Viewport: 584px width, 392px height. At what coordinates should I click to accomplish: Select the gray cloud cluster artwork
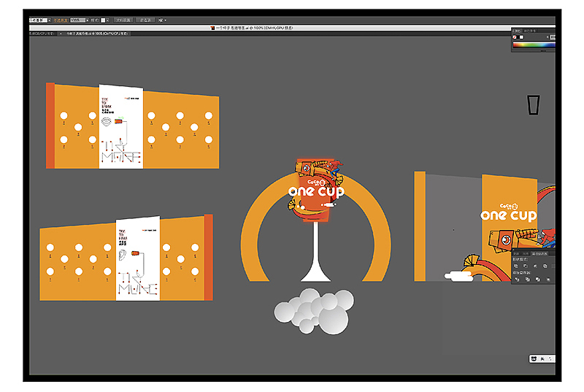coord(314,311)
